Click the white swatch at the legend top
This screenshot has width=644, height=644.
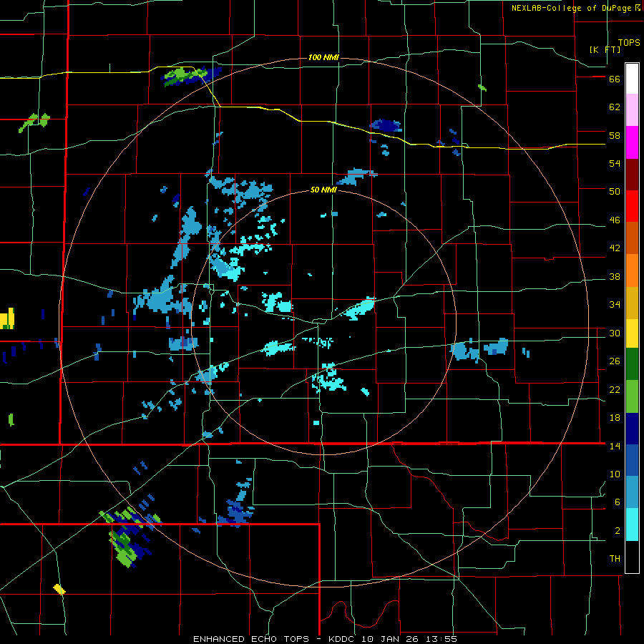tap(632, 79)
